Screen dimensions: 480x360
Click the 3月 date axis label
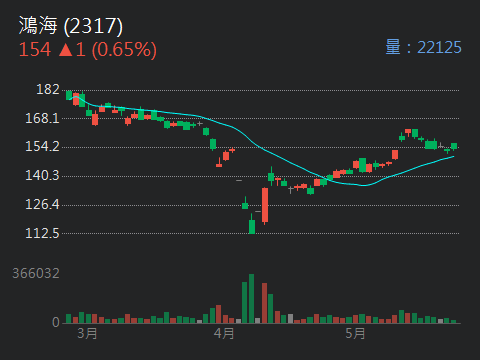(x=87, y=333)
